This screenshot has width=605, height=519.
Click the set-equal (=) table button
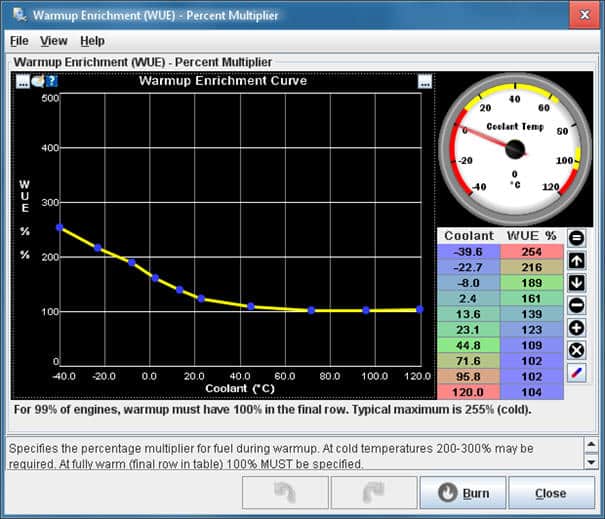click(x=576, y=238)
